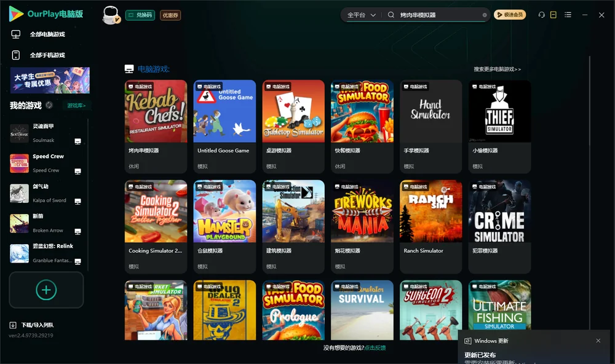Open Hamster Playground game card
The width and height of the screenshot is (615, 364).
224,227
